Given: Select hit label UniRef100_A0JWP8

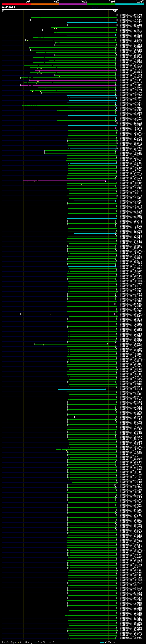Looking at the screenshot, I should (131, 316).
